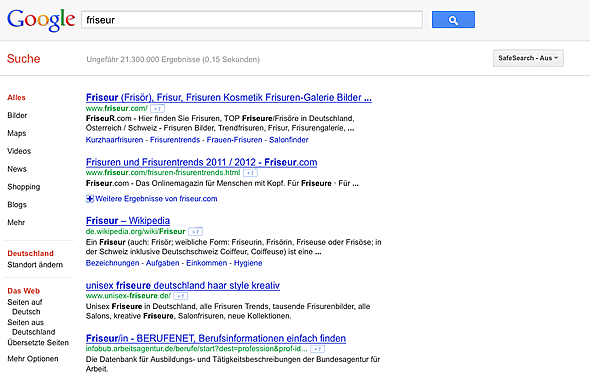Open Kurzhaarfrisuren sitelink
Viewport: 590px width, 377px height.
[x=114, y=140]
